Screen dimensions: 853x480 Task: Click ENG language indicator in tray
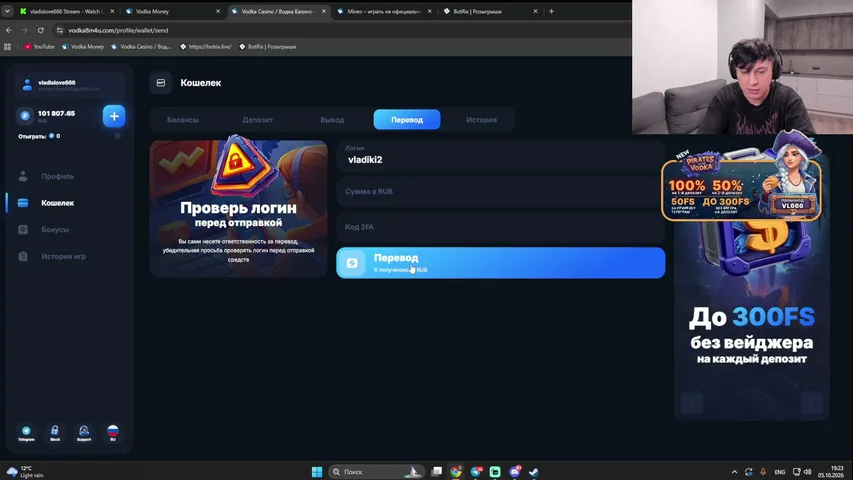tap(780, 472)
